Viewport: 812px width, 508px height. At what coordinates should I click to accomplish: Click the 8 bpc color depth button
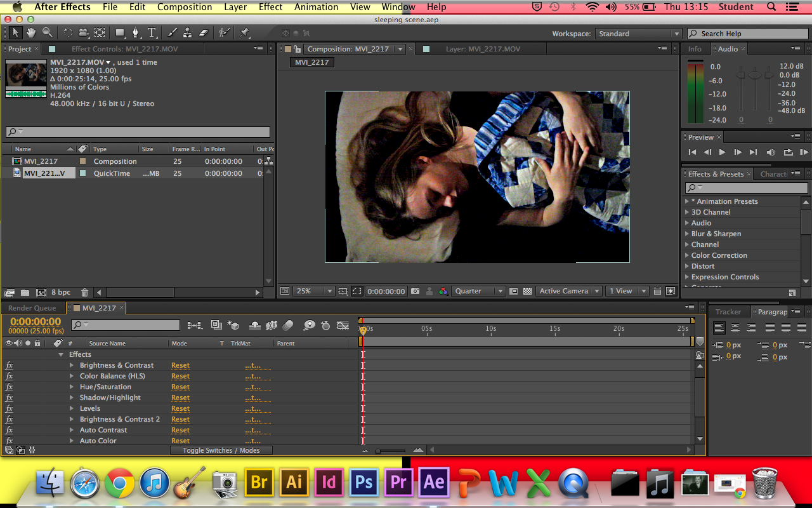[x=61, y=293]
